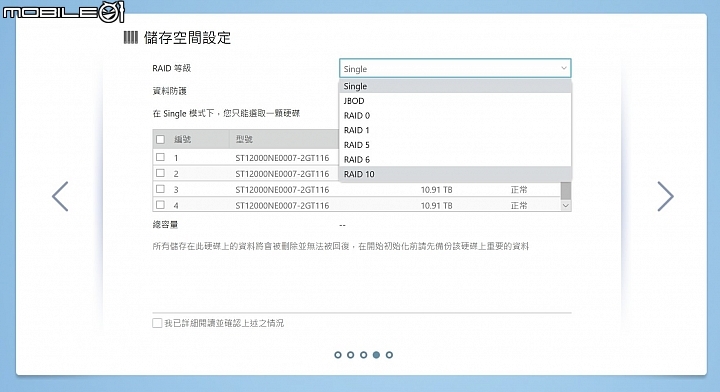Viewport: 720px width, 392px height.
Task: Jump to fifth step page dot
Action: pos(389,355)
